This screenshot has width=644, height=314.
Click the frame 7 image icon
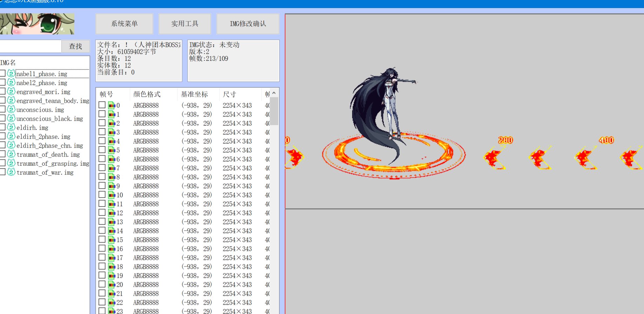112,168
